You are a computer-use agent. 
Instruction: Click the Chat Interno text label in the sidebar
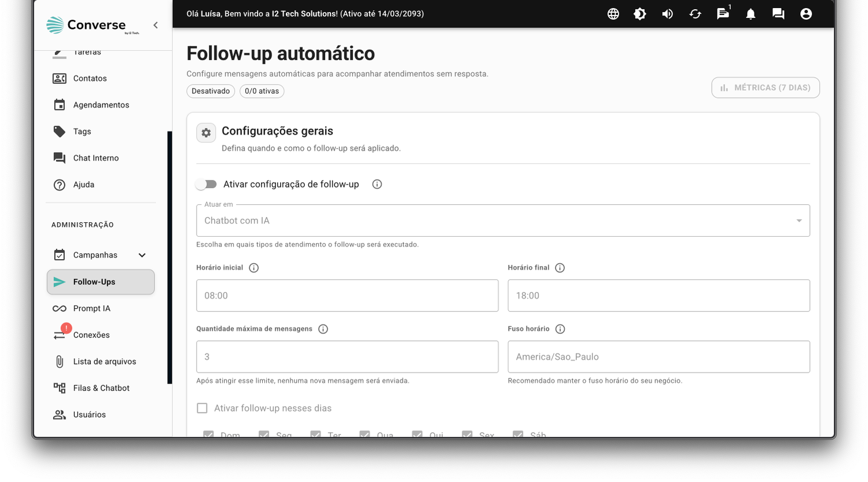[96, 158]
